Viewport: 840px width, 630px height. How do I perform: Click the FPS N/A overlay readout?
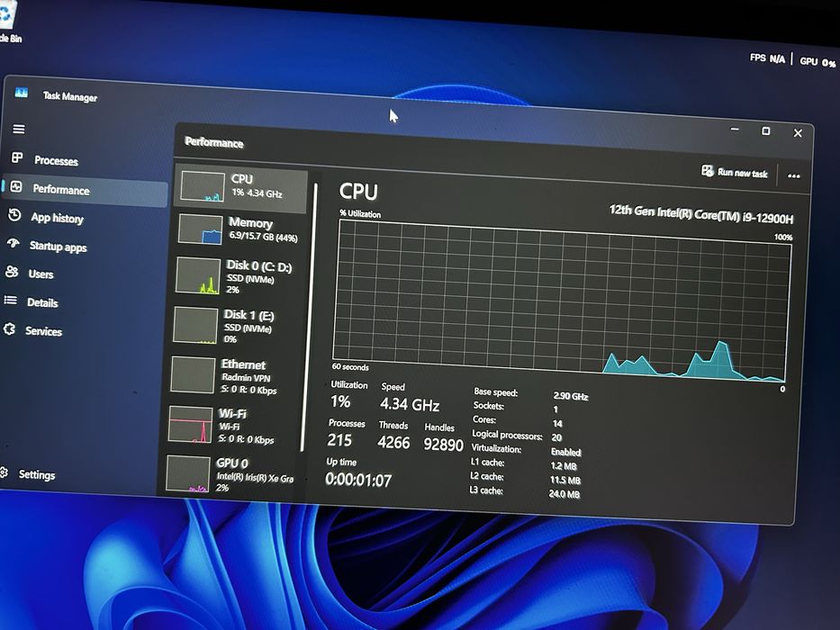767,58
